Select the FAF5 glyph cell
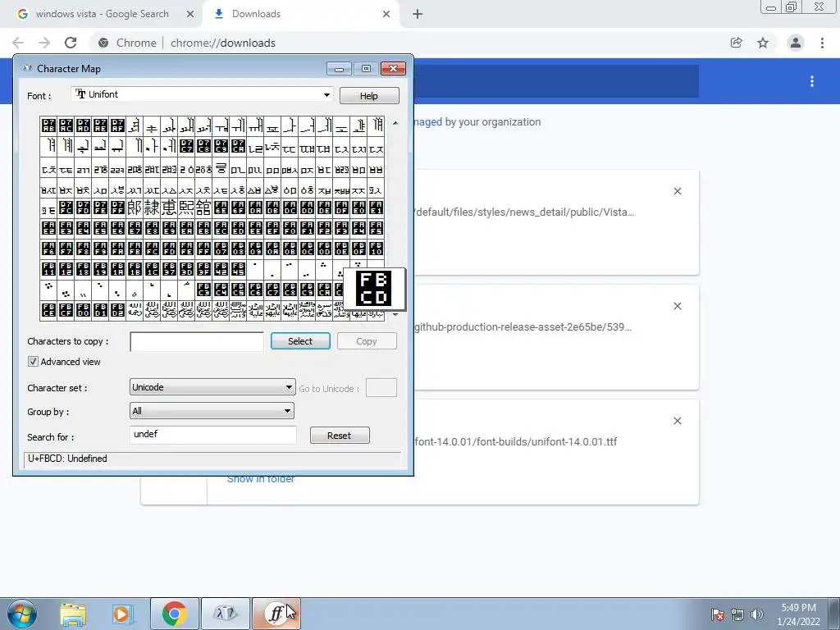This screenshot has width=840, height=630. click(376, 228)
